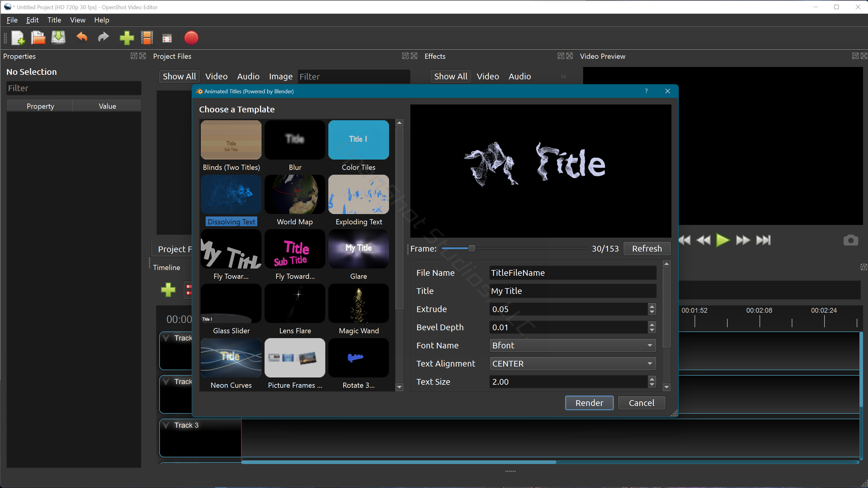Click the Save Project icon
Screen dimensions: 868x488
pos(58,38)
